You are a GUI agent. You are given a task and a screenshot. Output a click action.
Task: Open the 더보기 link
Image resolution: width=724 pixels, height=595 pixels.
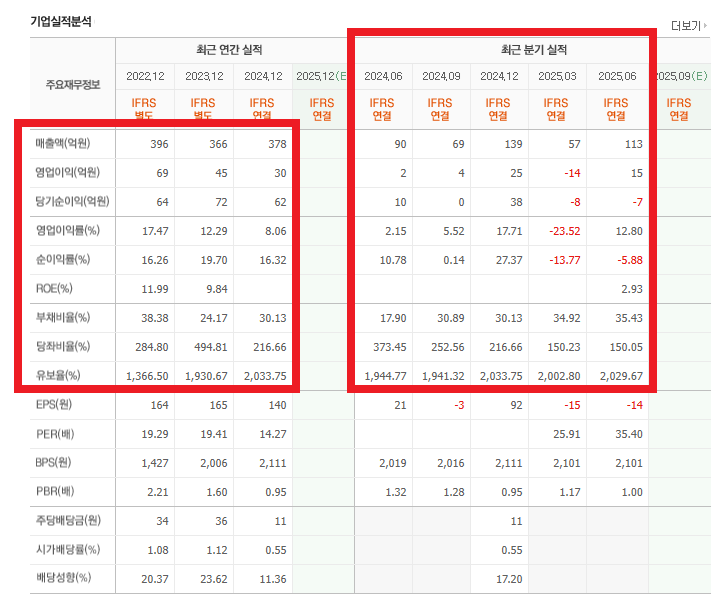point(685,25)
